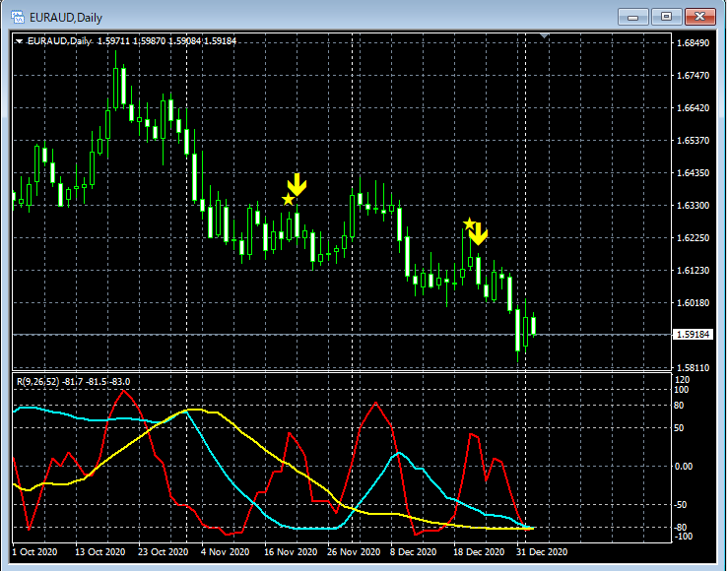
Task: Click the chart window icon in title bar
Action: click(17, 17)
